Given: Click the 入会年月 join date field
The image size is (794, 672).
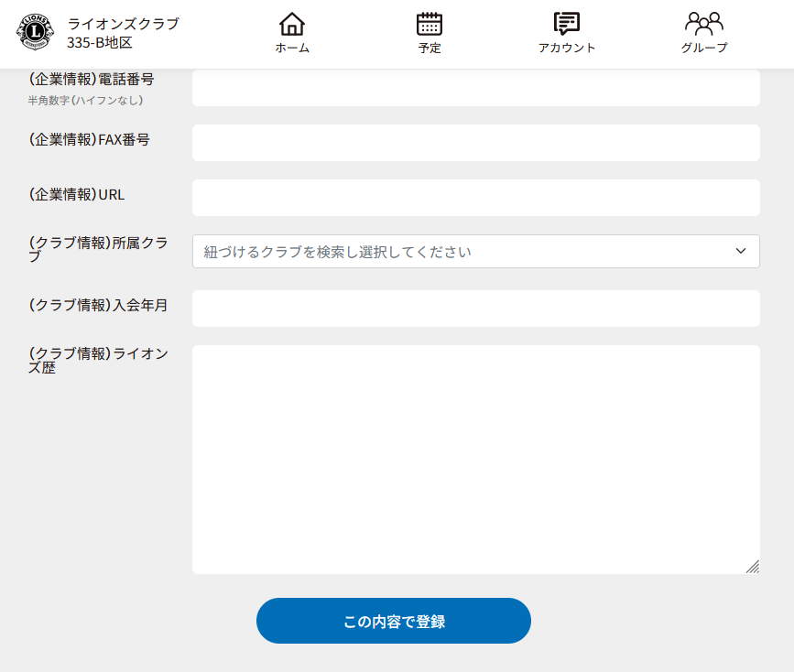Looking at the screenshot, I should pyautogui.click(x=475, y=309).
